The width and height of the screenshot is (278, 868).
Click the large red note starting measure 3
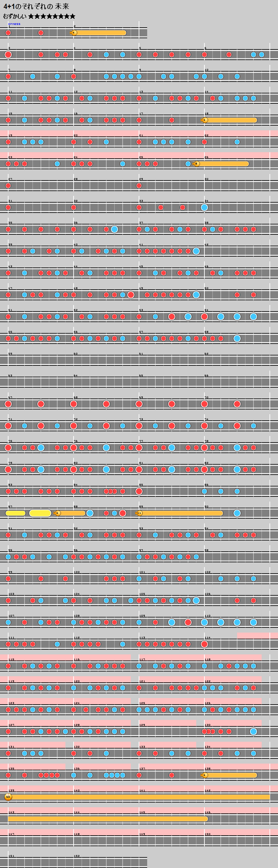tap(8, 55)
